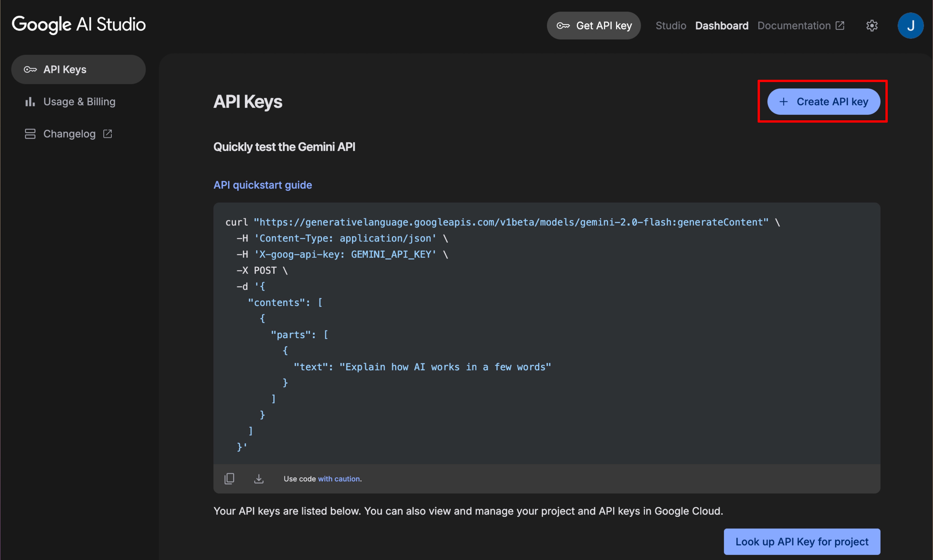
Task: Open Changelog via its external link icon
Action: pyautogui.click(x=107, y=134)
